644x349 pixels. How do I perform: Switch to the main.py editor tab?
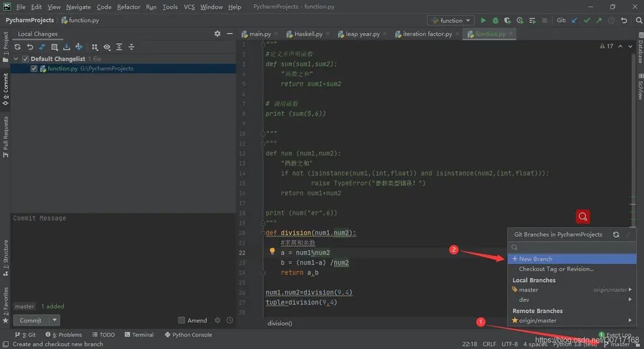tap(260, 34)
